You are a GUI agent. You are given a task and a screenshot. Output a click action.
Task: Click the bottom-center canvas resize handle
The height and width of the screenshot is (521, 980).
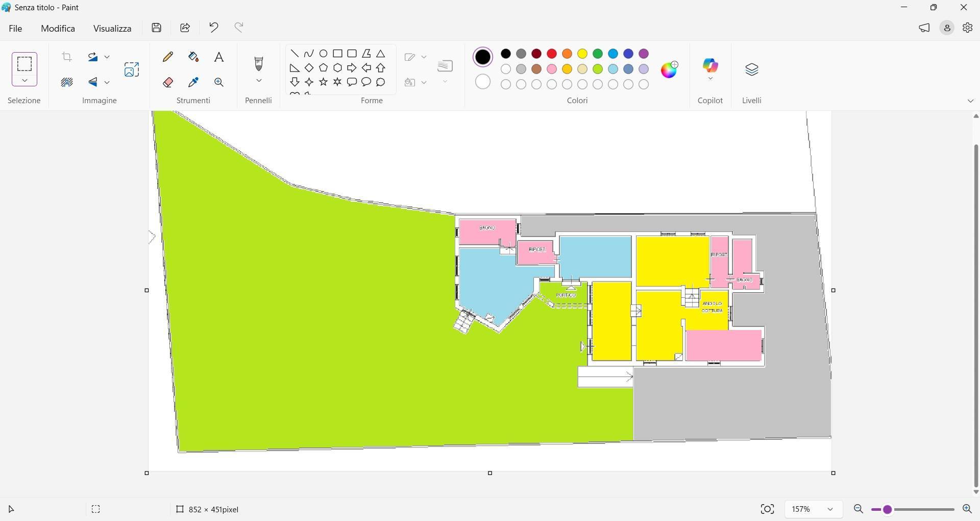coord(490,473)
